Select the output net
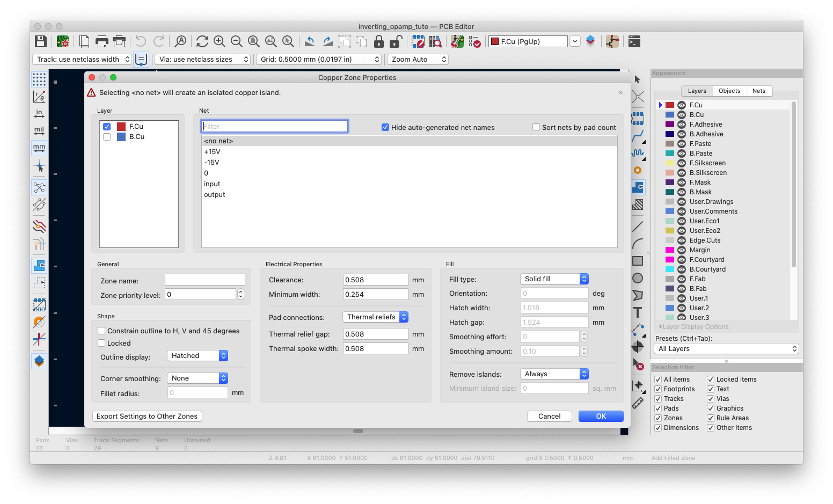 [x=409, y=195]
